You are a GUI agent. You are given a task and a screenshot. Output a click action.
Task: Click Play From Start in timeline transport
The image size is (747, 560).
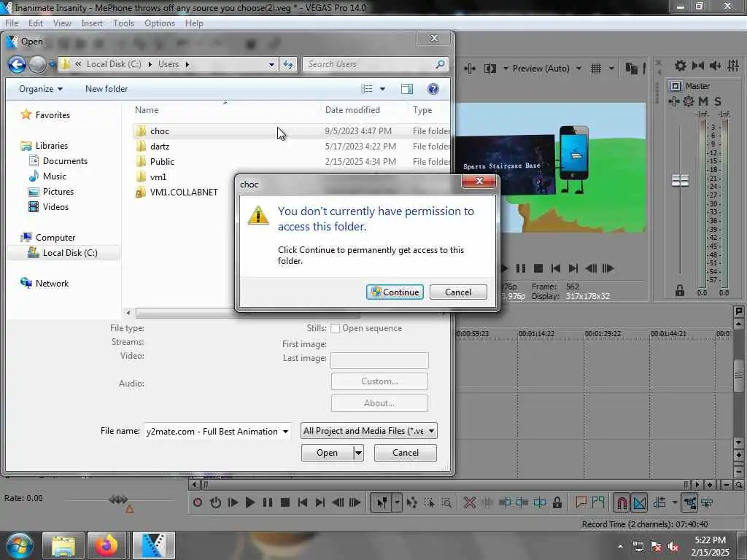point(233,502)
